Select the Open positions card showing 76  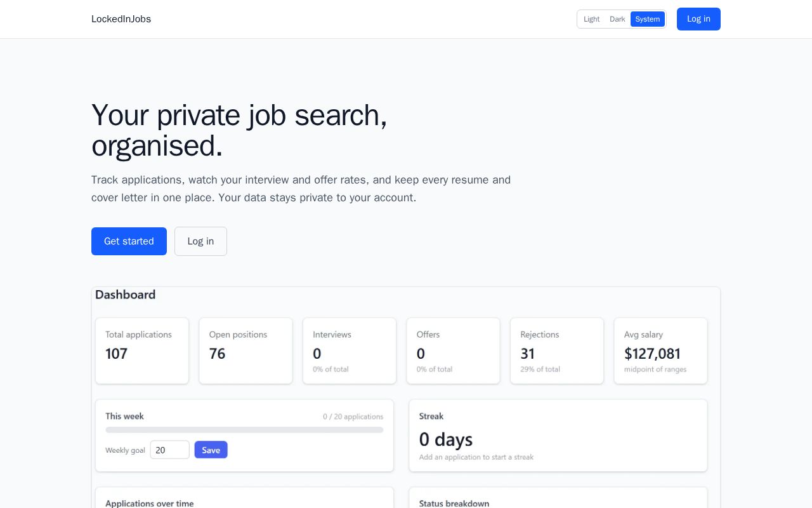tap(246, 351)
